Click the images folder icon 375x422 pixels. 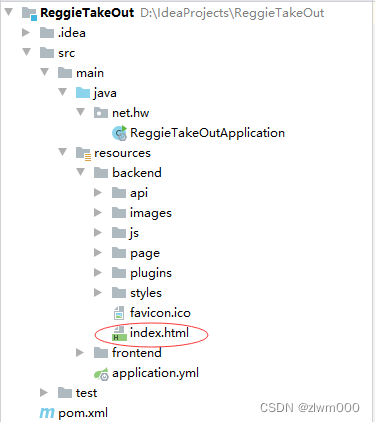point(119,213)
